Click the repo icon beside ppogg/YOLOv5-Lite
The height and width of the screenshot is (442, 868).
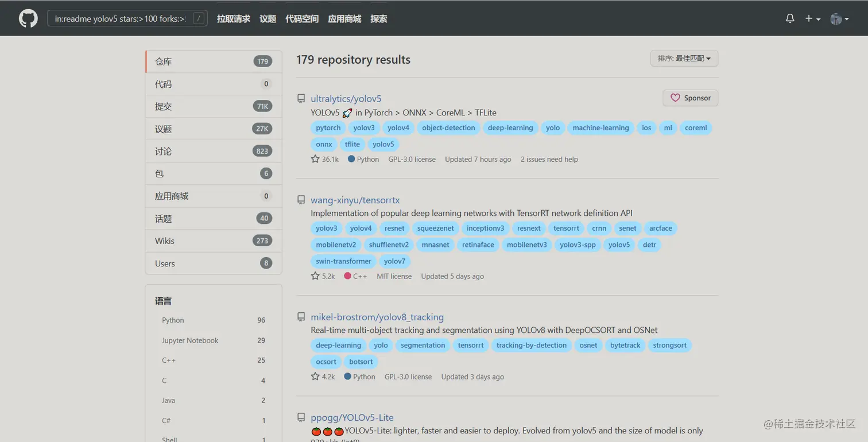pyautogui.click(x=301, y=417)
